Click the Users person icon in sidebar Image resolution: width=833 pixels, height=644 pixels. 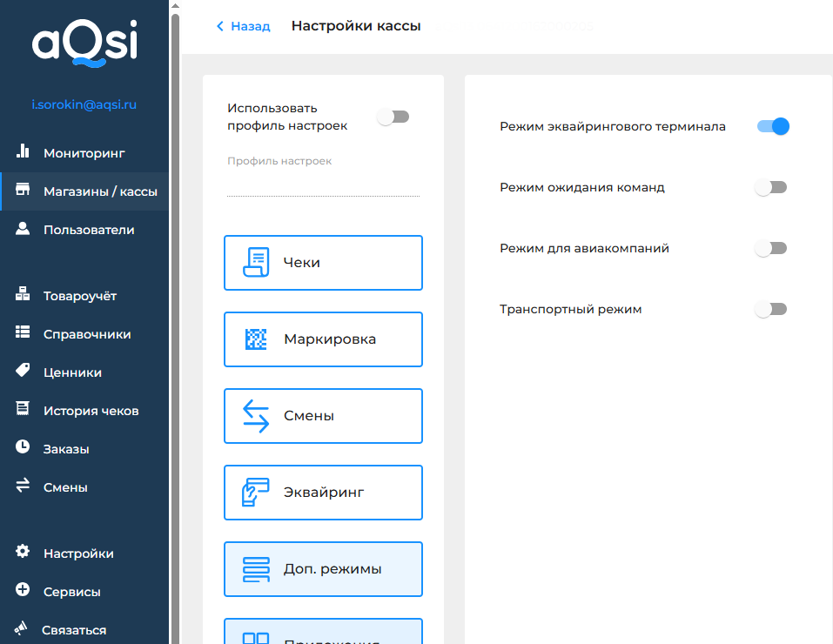(24, 230)
